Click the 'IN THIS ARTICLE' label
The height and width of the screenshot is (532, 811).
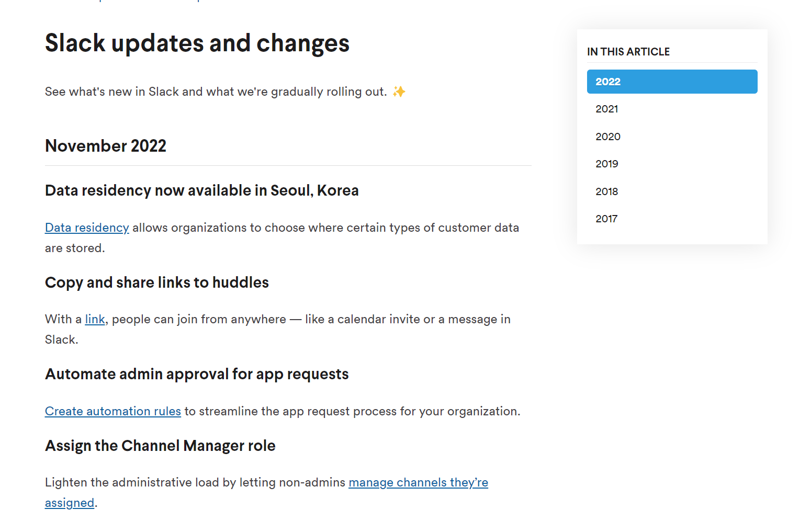click(x=628, y=51)
